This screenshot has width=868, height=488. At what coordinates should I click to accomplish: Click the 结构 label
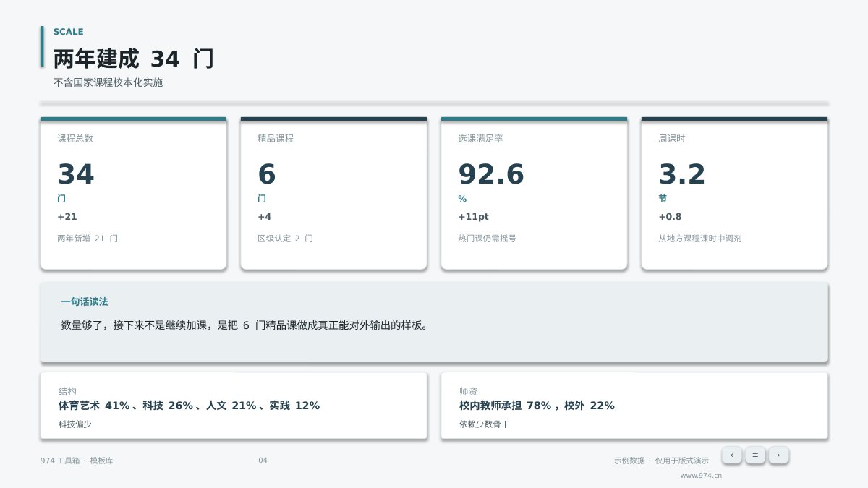[x=67, y=391]
